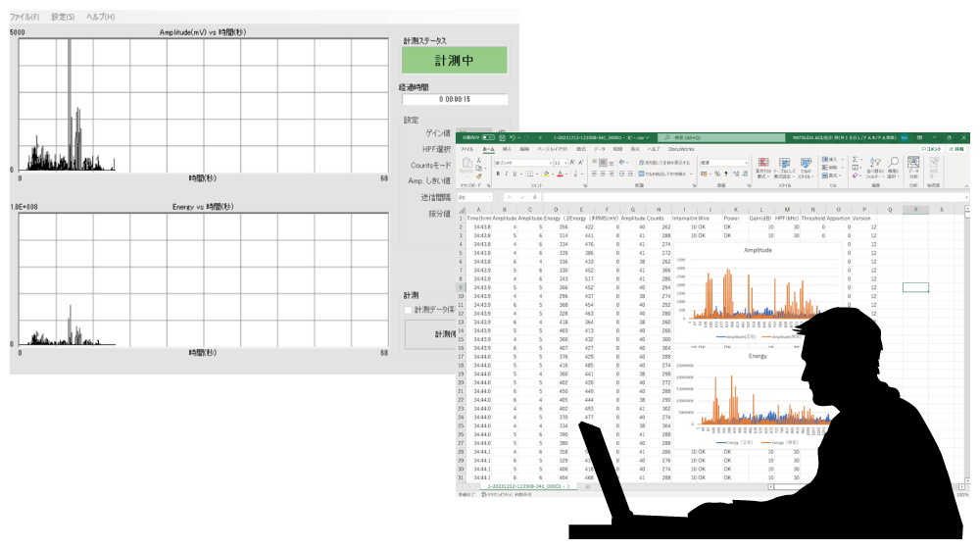The width and height of the screenshot is (980, 549).
Task: Click the elapsed time field 0 00:00:15
Action: coord(455,99)
